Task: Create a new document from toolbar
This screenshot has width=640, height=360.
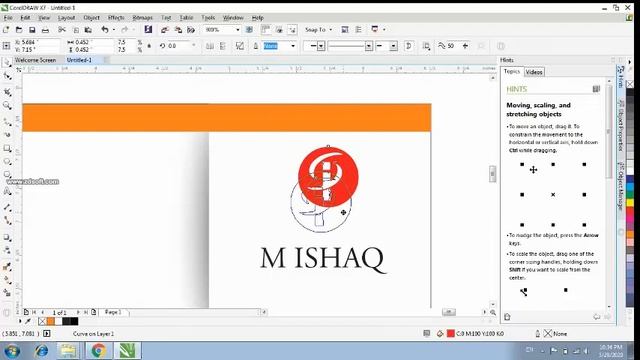Action: (x=6, y=30)
